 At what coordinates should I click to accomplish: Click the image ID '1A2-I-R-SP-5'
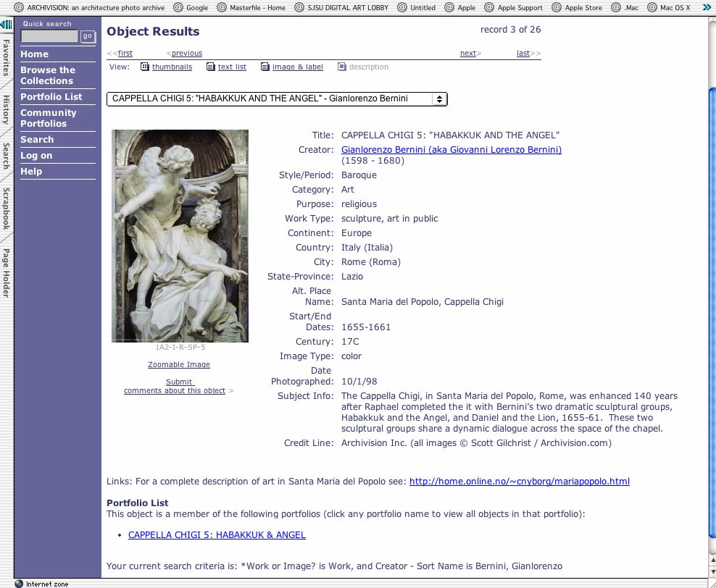pos(180,347)
